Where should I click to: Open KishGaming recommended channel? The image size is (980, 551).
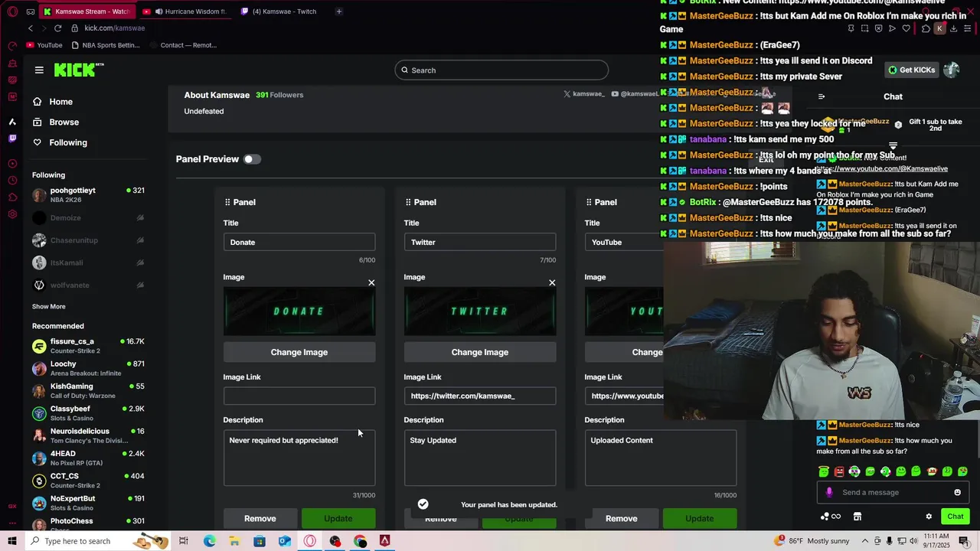click(x=88, y=391)
